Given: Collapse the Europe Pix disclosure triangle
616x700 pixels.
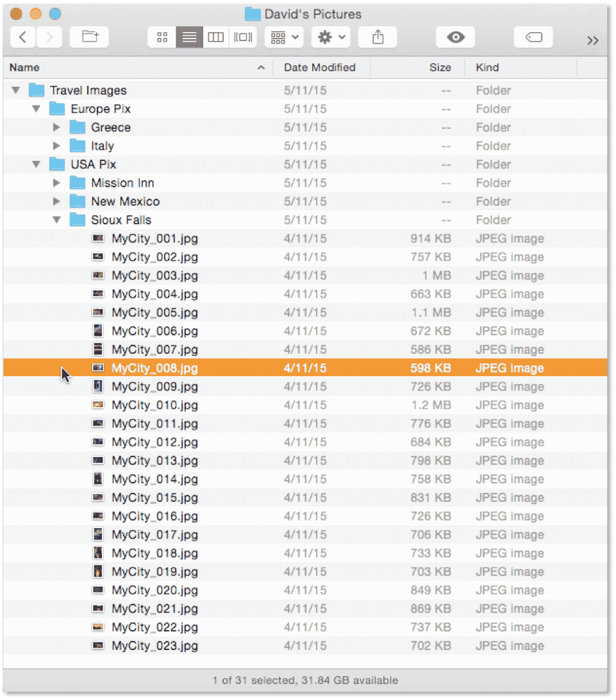Looking at the screenshot, I should coord(36,108).
